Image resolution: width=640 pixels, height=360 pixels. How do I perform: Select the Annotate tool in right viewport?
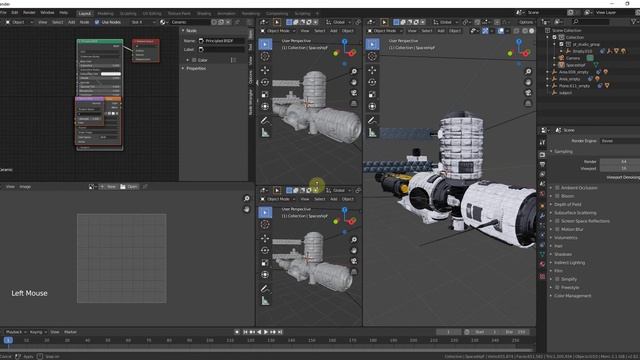click(372, 120)
